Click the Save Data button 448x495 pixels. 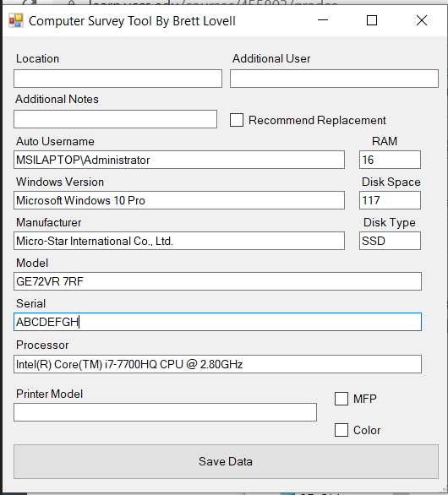(226, 461)
